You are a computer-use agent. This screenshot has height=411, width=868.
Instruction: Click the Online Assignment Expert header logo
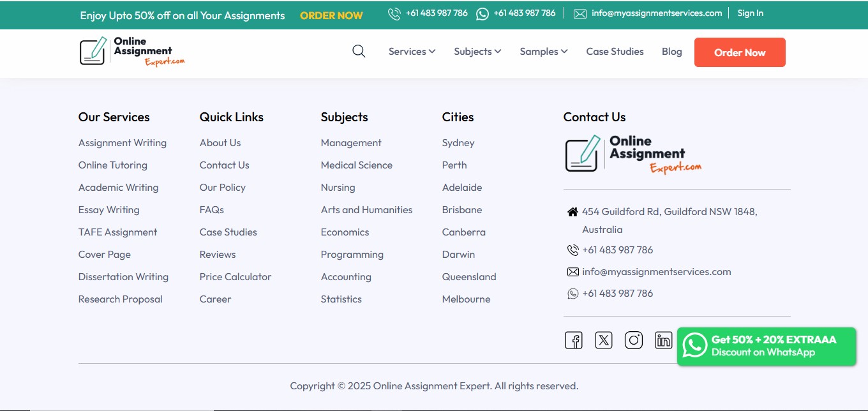click(132, 52)
